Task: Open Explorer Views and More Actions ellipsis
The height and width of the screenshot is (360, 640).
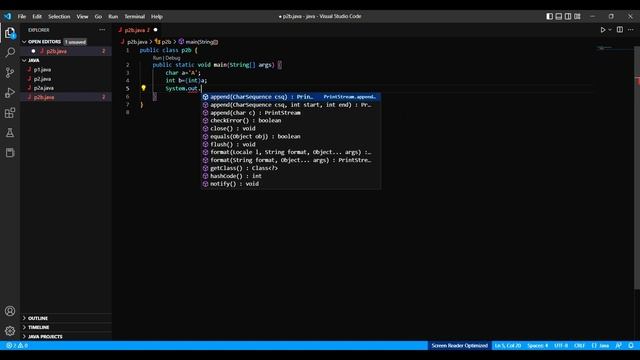Action: (102, 30)
